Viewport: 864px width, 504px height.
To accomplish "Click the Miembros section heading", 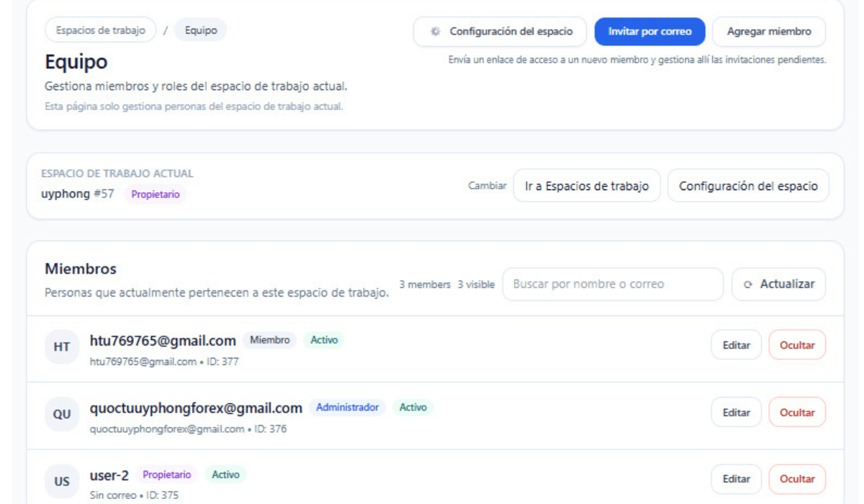I will [x=81, y=269].
